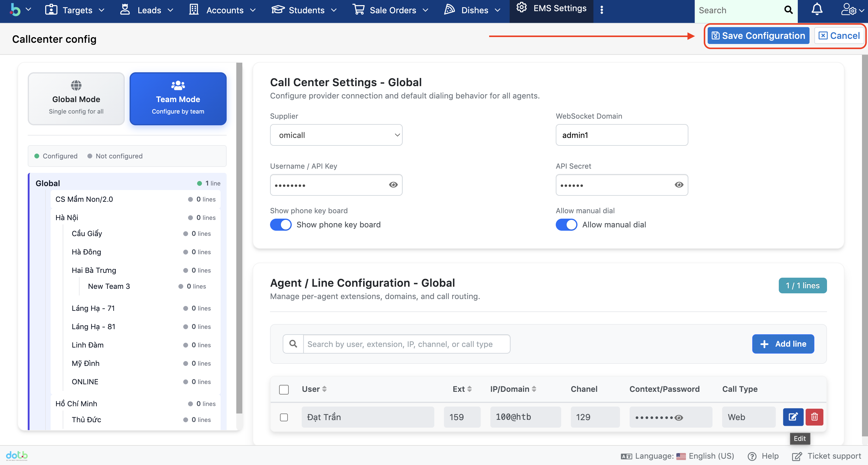Check the select-all checkbox in table header
Image resolution: width=868 pixels, height=465 pixels.
pyautogui.click(x=284, y=390)
